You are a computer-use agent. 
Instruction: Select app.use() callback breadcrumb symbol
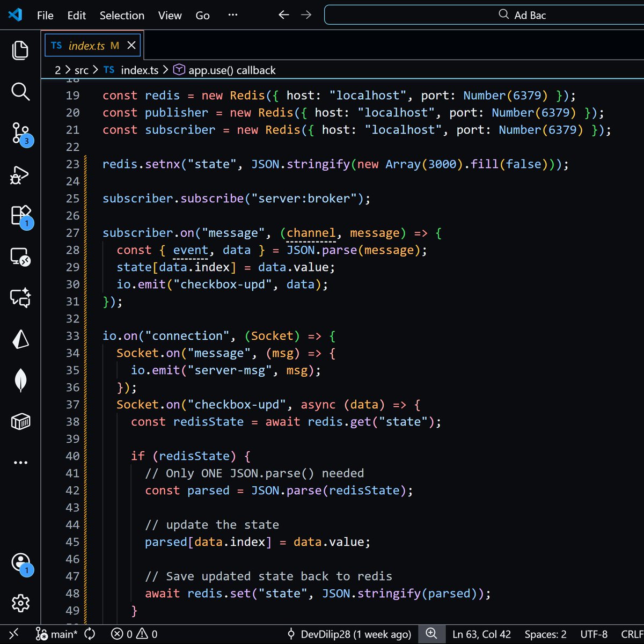tap(224, 70)
